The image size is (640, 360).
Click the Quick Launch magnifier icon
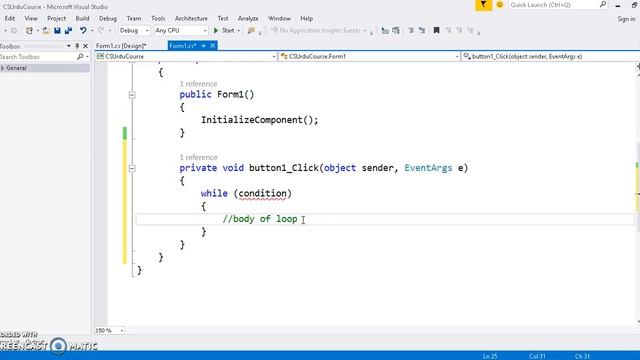pos(603,5)
